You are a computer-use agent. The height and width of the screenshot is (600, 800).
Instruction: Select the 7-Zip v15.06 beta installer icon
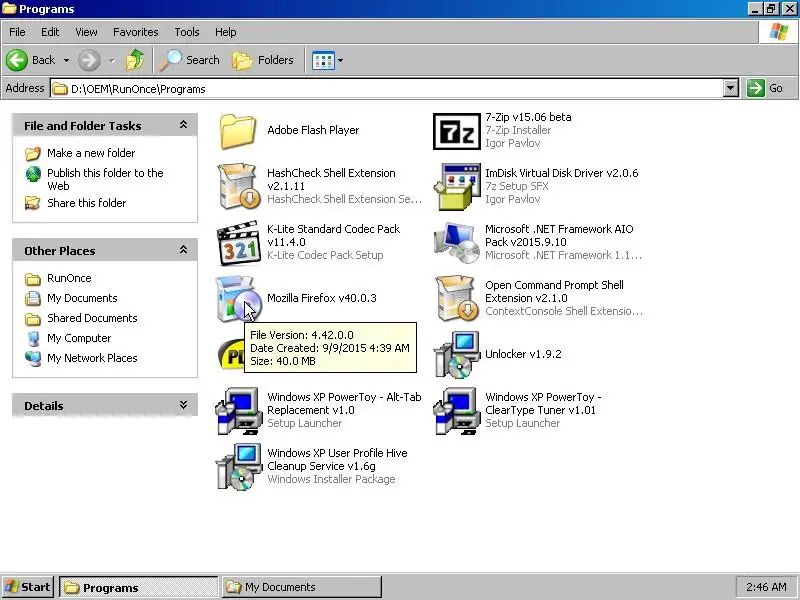[x=457, y=131]
